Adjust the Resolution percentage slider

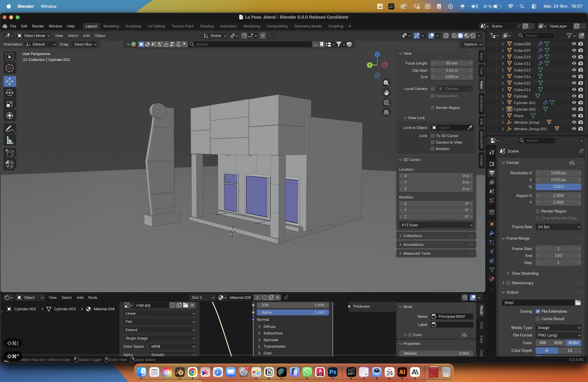click(x=558, y=187)
